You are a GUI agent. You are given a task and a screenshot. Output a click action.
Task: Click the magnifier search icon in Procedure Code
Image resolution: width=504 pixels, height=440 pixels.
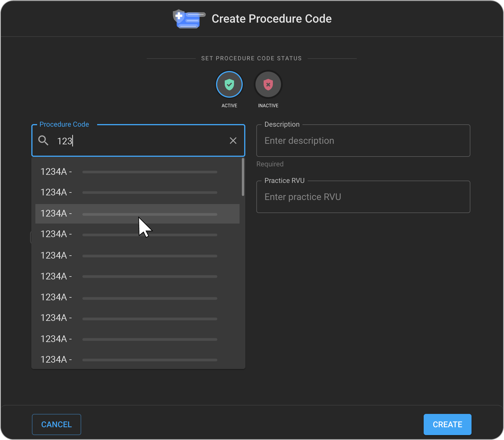point(43,141)
